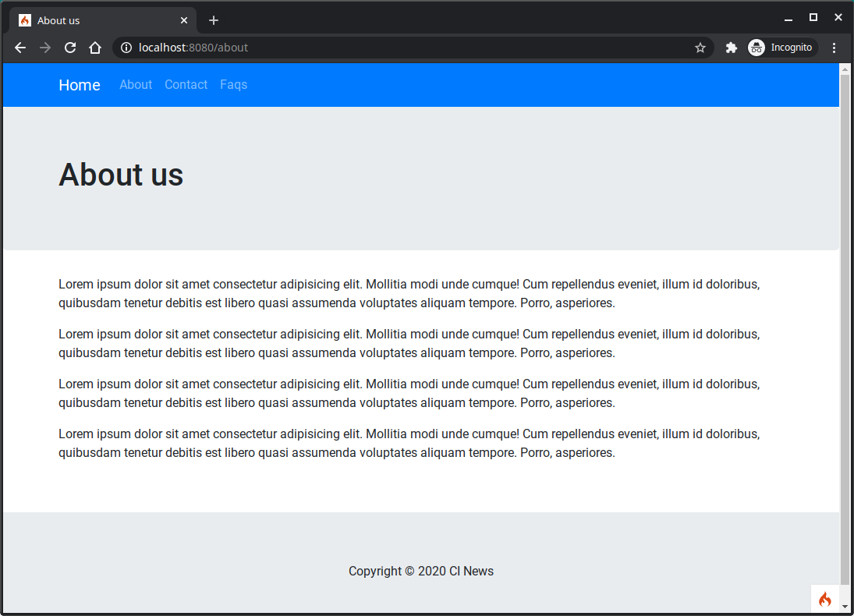Reload the current page
Image resolution: width=854 pixels, height=616 pixels.
pos(70,48)
